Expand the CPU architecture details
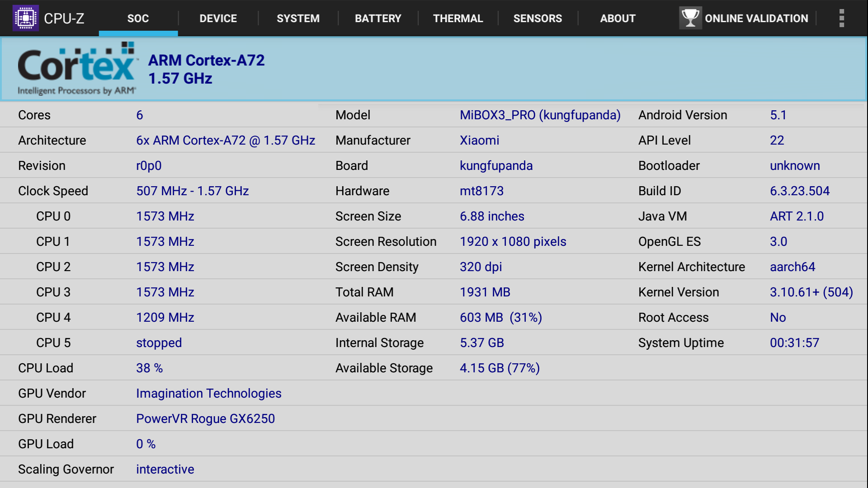 coord(225,141)
